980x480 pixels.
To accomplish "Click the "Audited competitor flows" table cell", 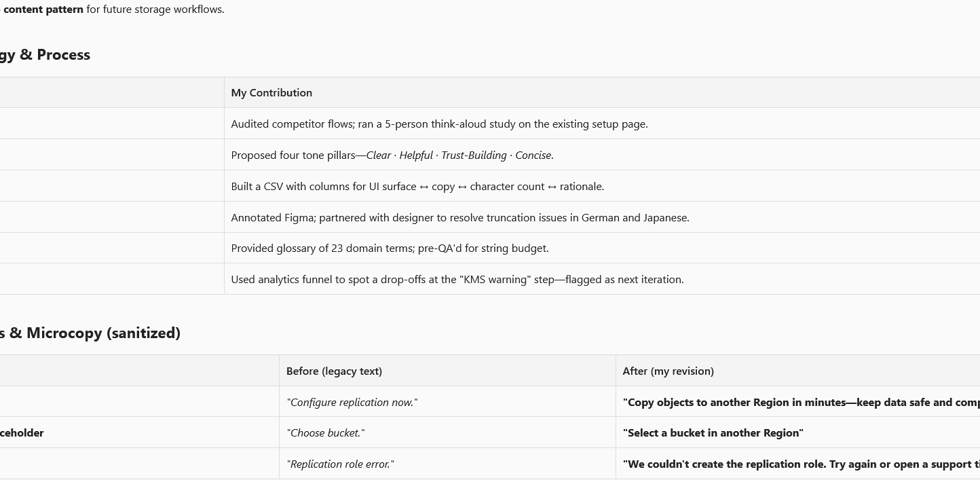I will [x=439, y=124].
